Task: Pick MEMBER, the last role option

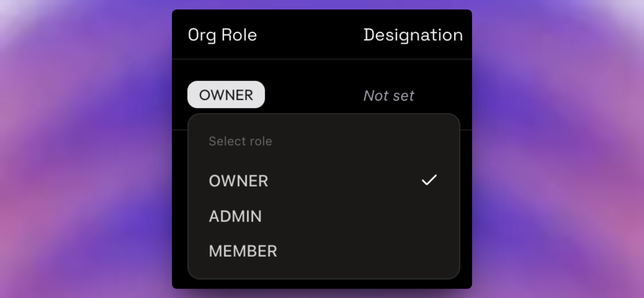Action: point(324,251)
